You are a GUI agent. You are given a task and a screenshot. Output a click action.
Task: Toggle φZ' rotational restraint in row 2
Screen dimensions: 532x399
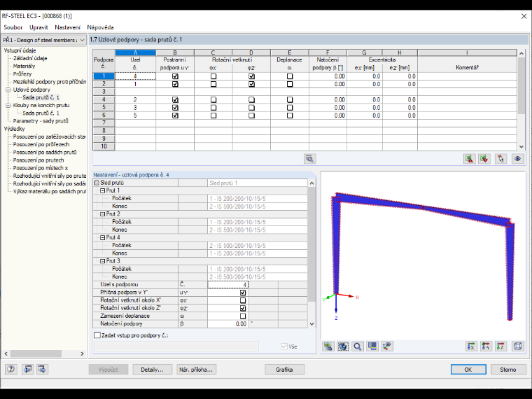click(251, 84)
